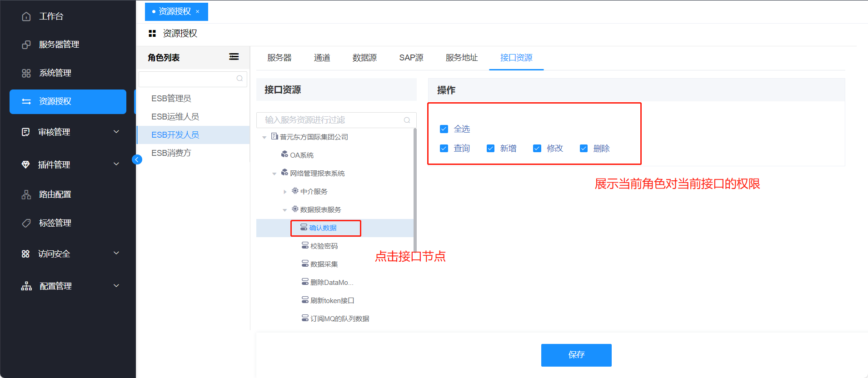
Task: Click the 资源授权 swap icon in sidebar
Action: pyautogui.click(x=26, y=101)
